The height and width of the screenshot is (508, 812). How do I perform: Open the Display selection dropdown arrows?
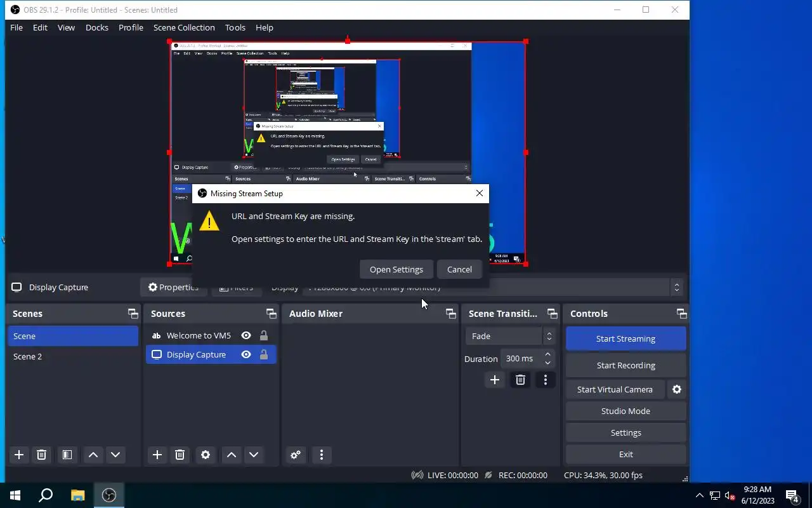tap(677, 287)
